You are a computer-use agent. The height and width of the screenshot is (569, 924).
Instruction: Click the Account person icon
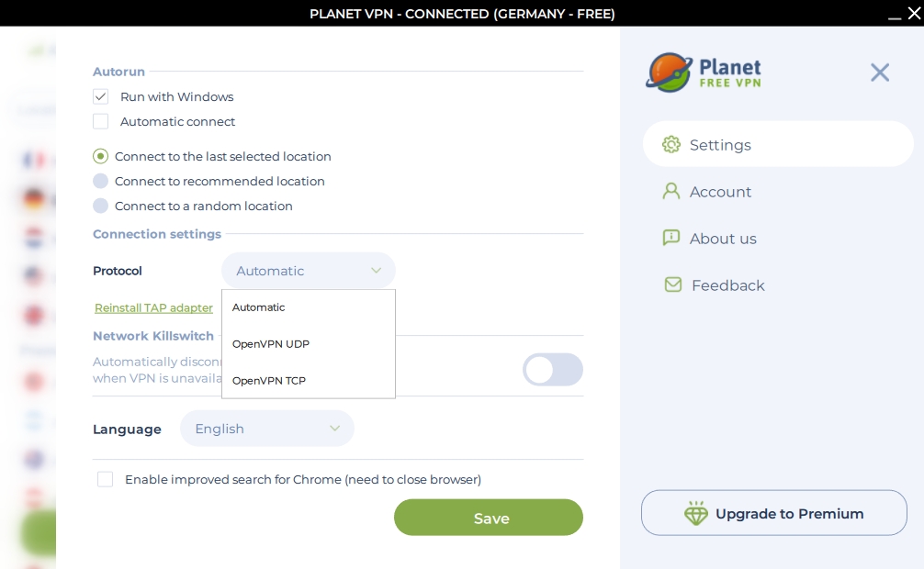pos(672,192)
